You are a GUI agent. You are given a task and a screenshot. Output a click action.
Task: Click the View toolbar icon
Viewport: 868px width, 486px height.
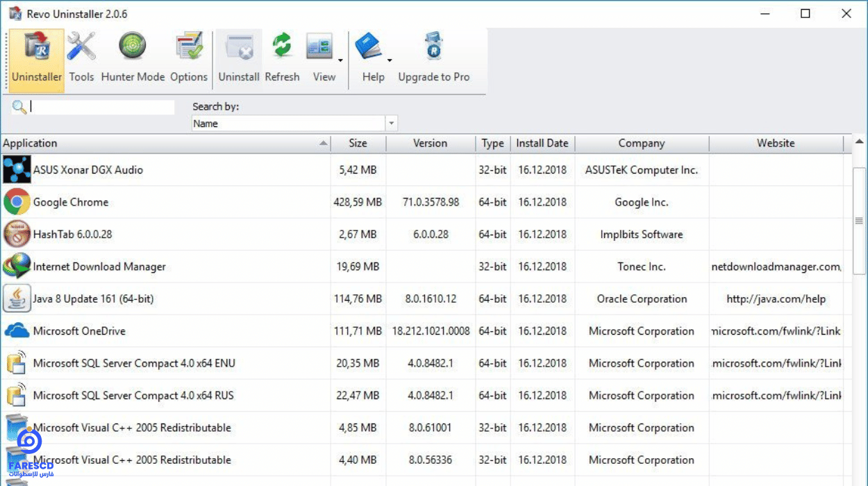[x=320, y=47]
